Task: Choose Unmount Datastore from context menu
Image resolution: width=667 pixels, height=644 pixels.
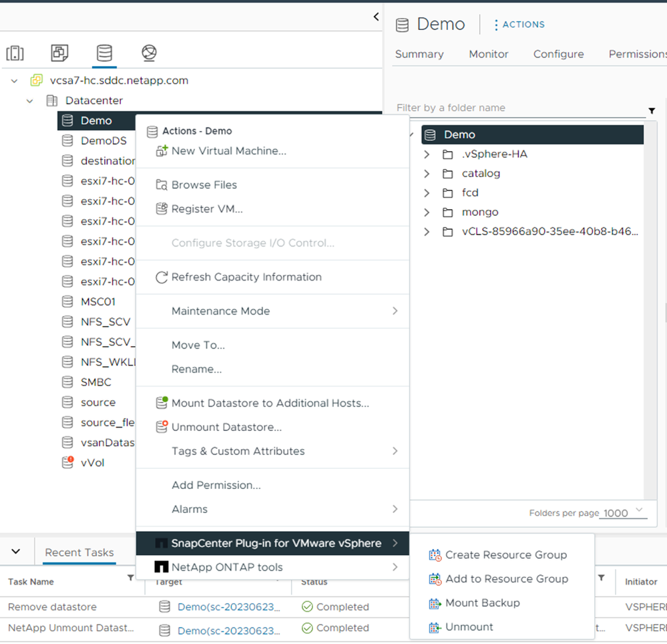Action: click(226, 427)
